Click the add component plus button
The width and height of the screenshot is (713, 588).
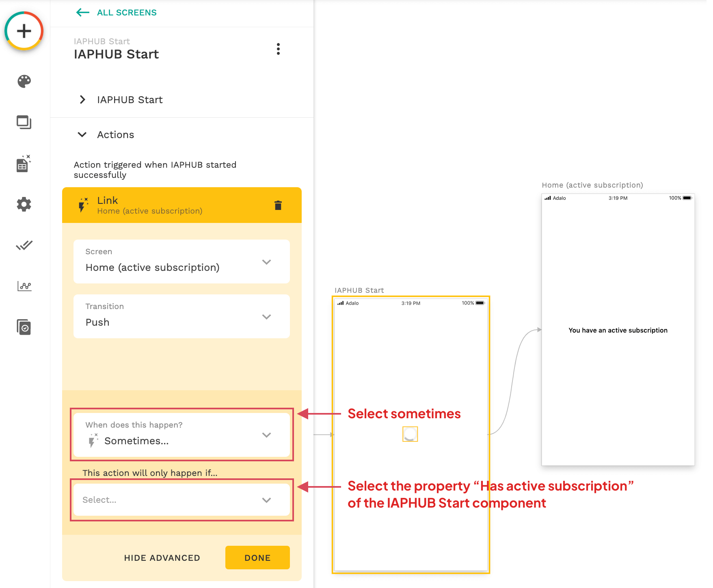(24, 31)
